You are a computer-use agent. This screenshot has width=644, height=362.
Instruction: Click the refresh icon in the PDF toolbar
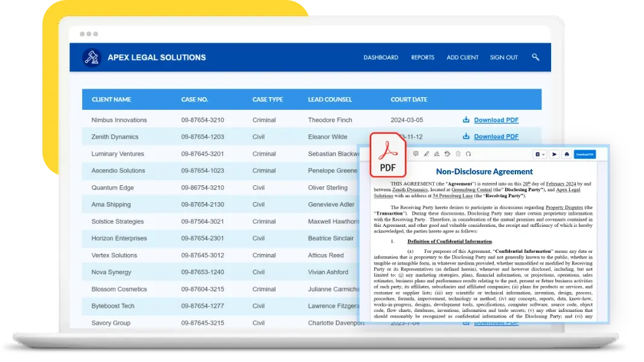coord(469,154)
